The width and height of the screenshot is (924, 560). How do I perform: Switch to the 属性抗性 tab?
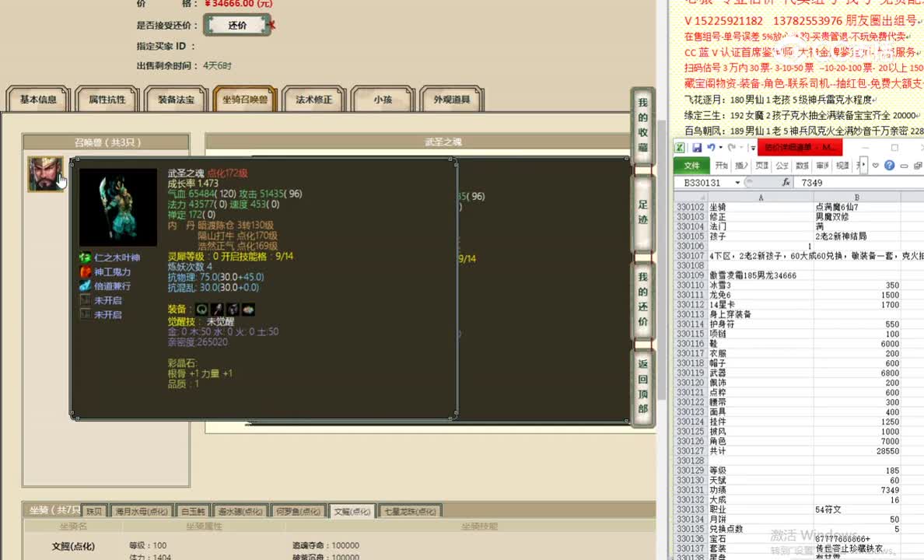pyautogui.click(x=107, y=100)
